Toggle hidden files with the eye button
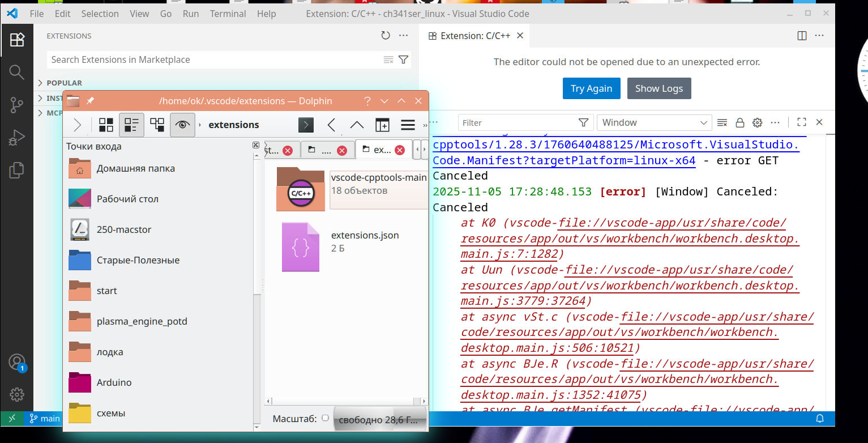 pos(182,125)
